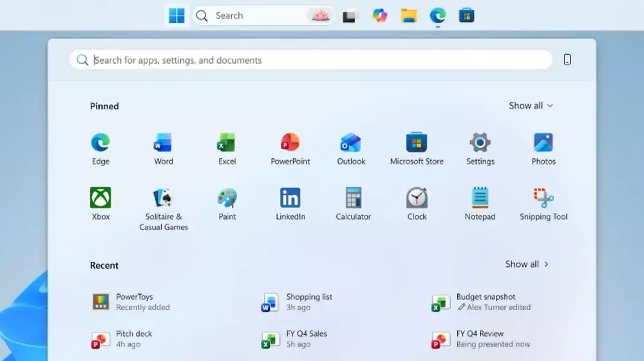Open the Edge pinned app
The height and width of the screenshot is (361, 644).
100,149
